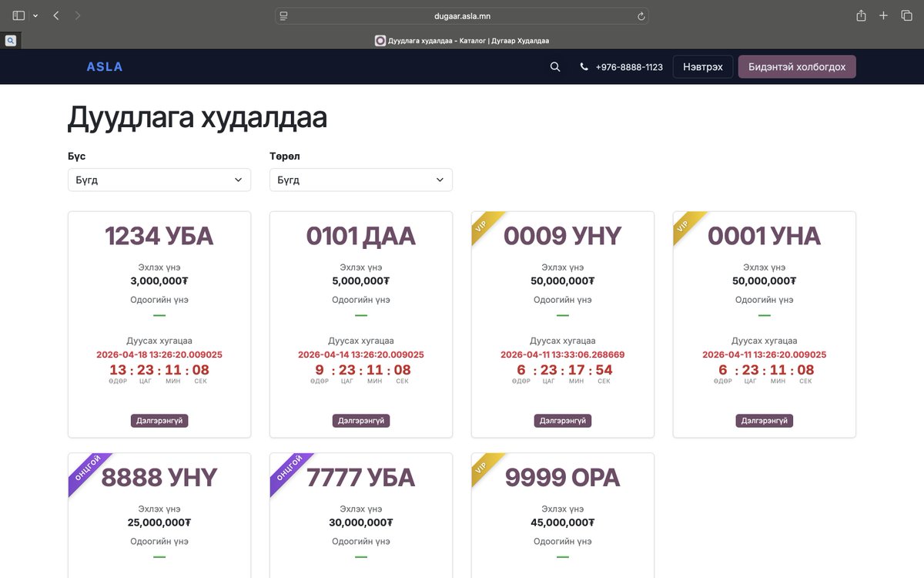The height and width of the screenshot is (578, 924).
Task: Click the end date 2026-04-18 13:26:20.009025
Action: tap(159, 355)
